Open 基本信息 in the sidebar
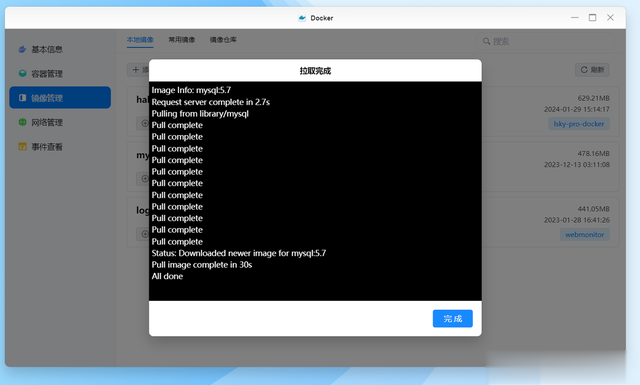 click(x=60, y=49)
